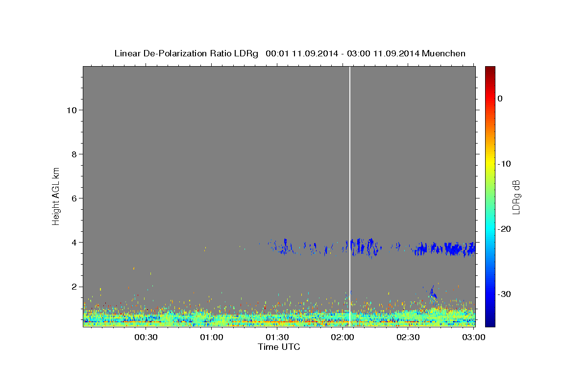The image size is (588, 392).
Task: Click the 02:00 time tick label
Action: coord(343,337)
